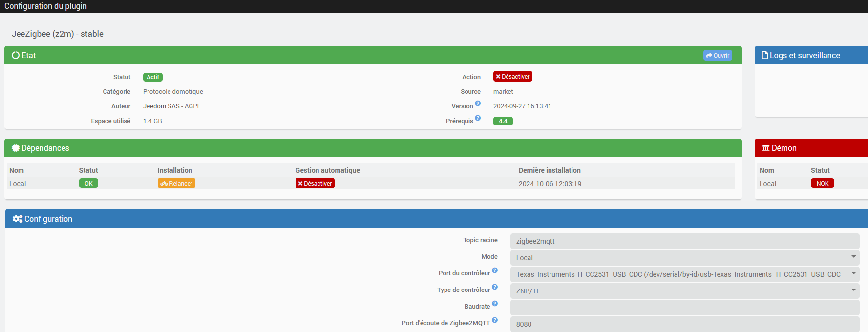The width and height of the screenshot is (868, 332).
Task: Click last installation date 2024-10-06 12:03:19
Action: tap(550, 184)
